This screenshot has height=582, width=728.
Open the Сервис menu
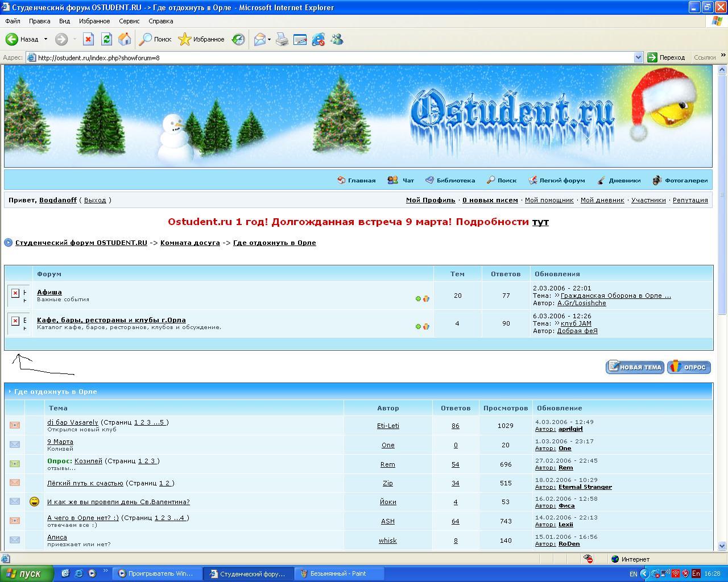(x=129, y=21)
